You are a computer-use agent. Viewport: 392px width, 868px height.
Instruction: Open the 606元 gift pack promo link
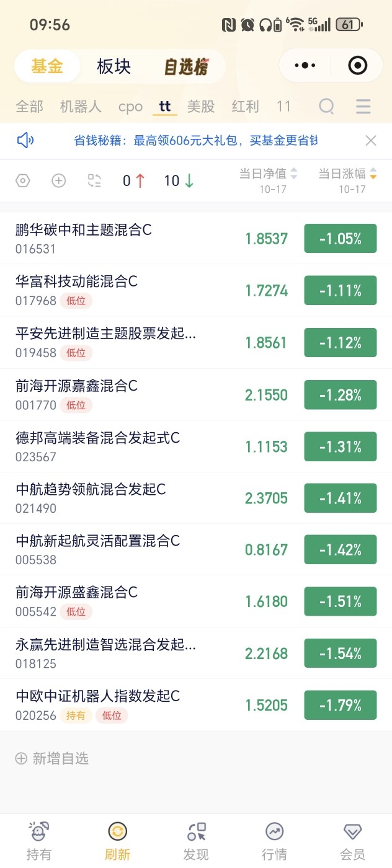(195, 141)
